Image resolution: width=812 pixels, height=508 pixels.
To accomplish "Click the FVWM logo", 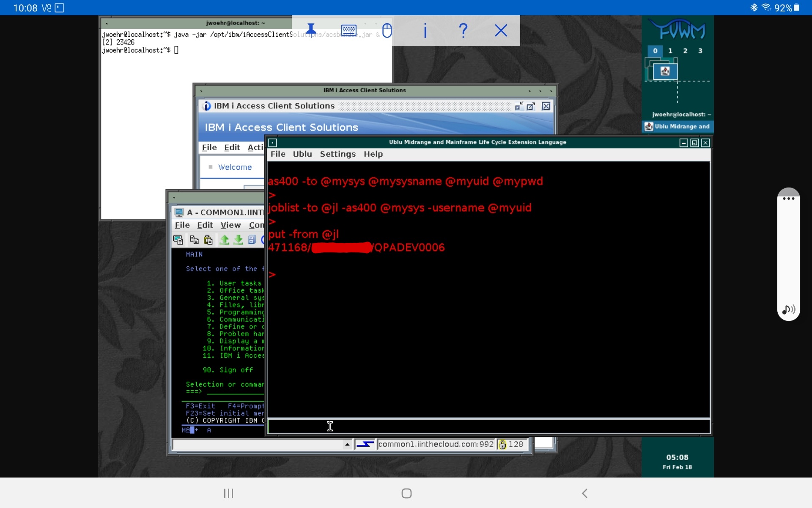I will (x=678, y=29).
